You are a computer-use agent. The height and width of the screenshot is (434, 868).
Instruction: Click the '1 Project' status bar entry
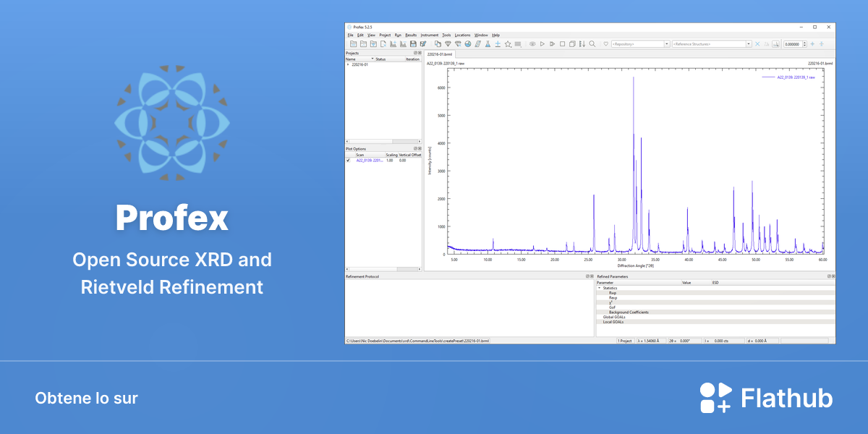(625, 340)
